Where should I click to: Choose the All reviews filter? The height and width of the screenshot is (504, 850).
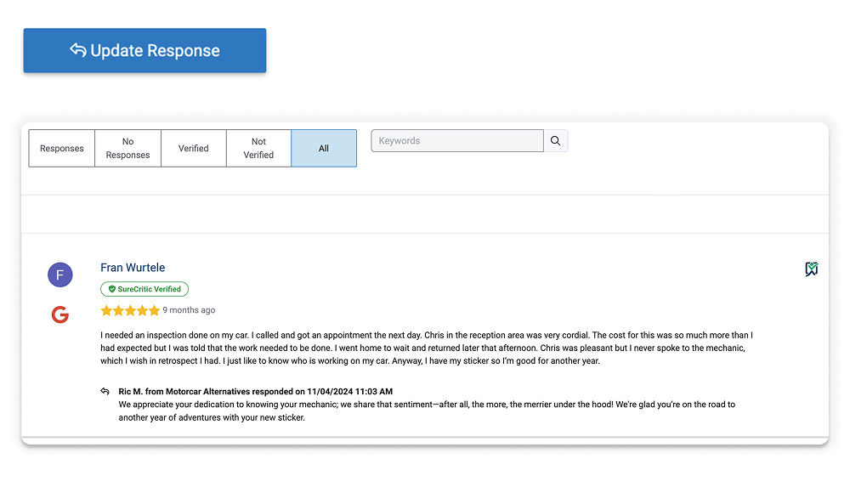point(324,149)
